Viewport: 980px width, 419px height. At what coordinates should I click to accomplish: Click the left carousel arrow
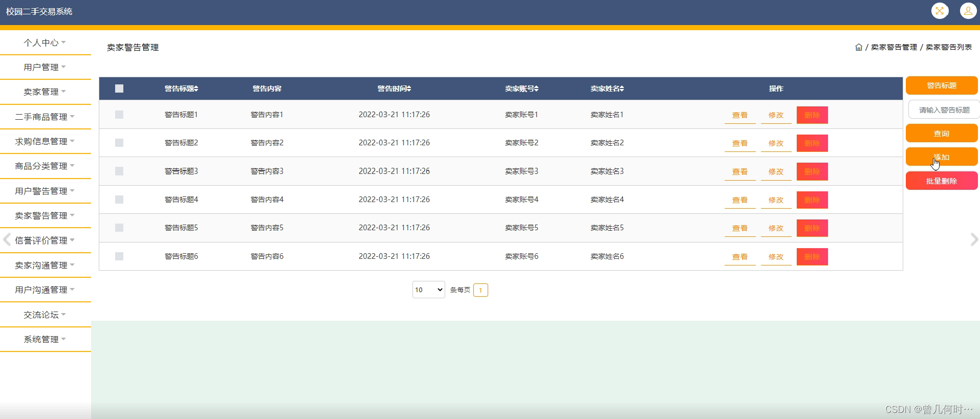7,239
